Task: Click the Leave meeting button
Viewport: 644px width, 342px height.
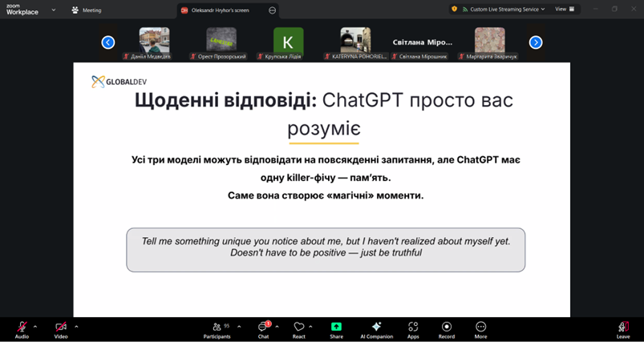Action: point(622,328)
